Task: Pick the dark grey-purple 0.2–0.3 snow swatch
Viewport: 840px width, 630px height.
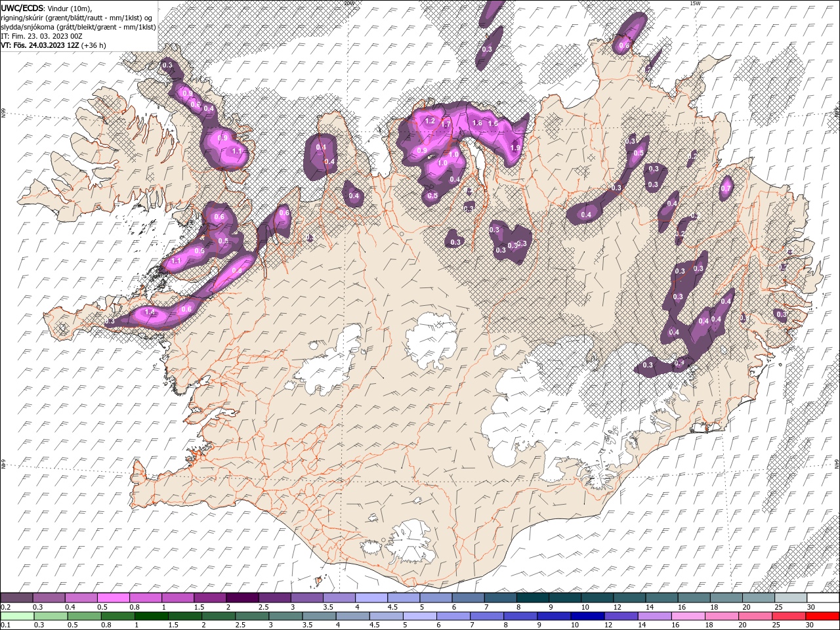Action: pos(16,598)
